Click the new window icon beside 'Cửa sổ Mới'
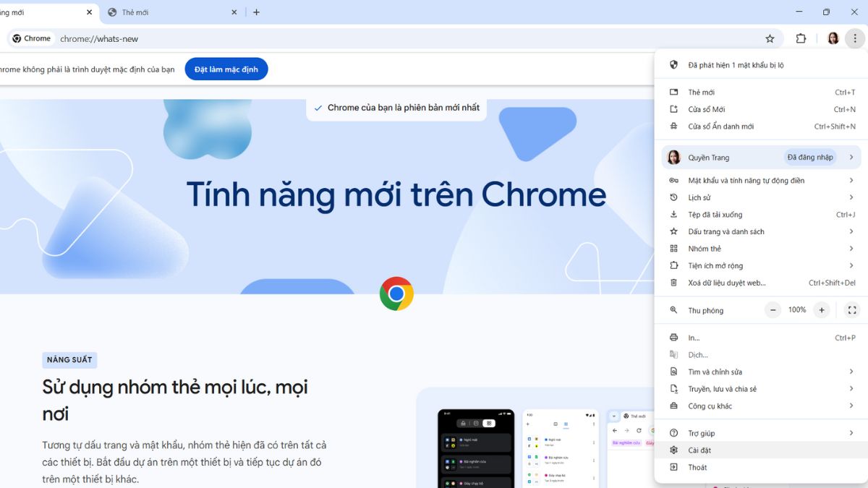 click(x=674, y=109)
